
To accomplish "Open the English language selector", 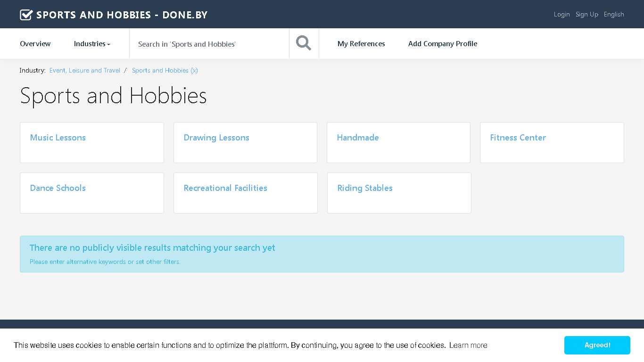I will click(x=614, y=14).
